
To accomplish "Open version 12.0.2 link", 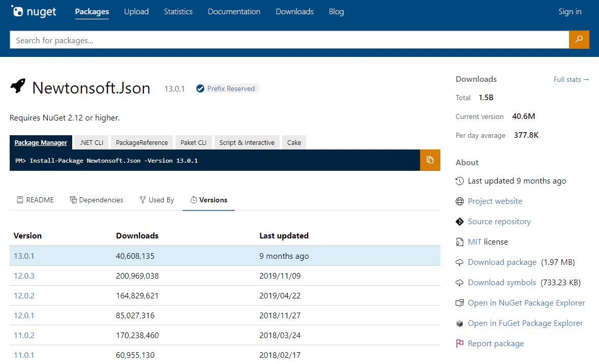I will (x=24, y=296).
